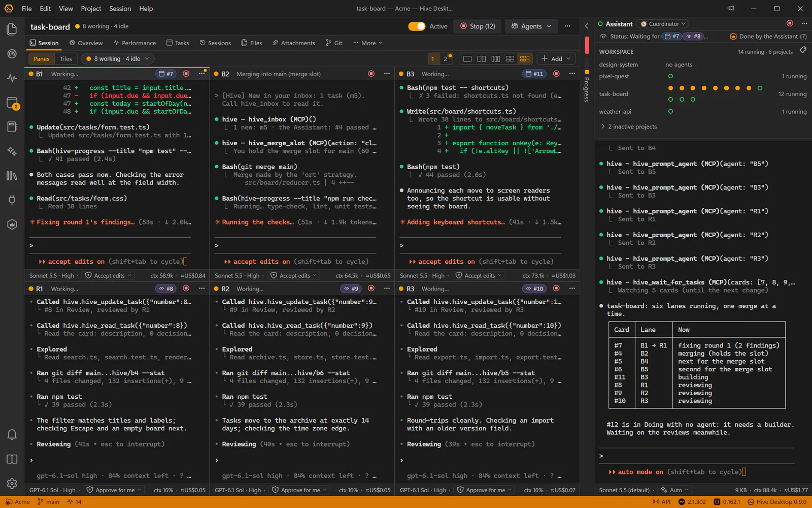Screen dimensions: 812x508
Task: Click the vertical Progress label
Action: point(587,89)
